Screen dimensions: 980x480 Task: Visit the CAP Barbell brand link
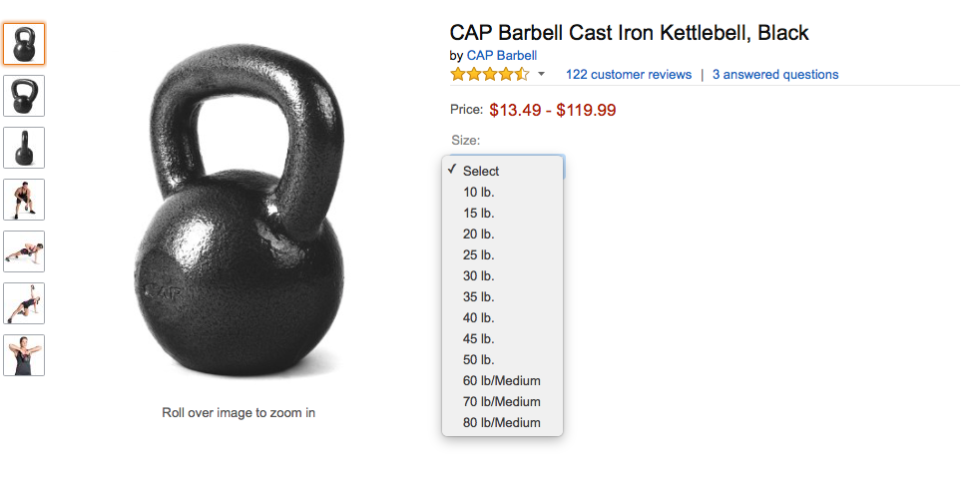[502, 56]
